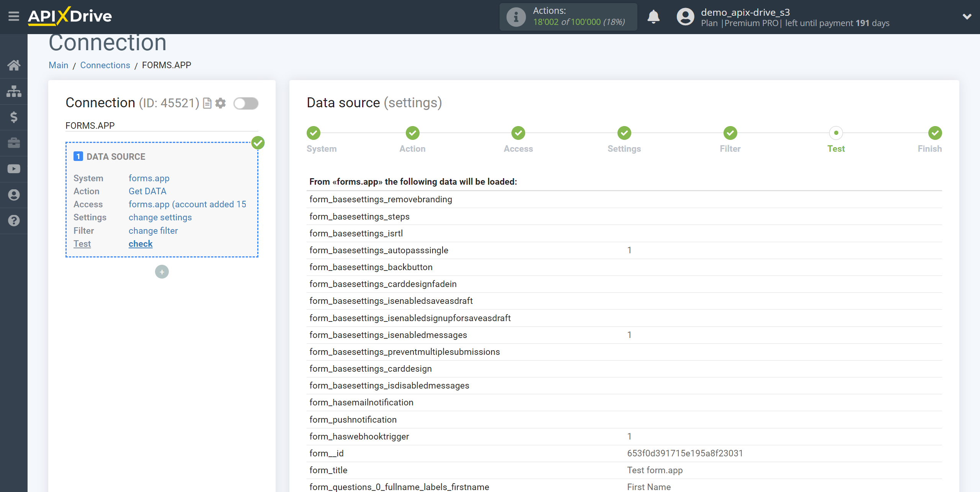This screenshot has width=980, height=492.
Task: Open forms.app account access link
Action: (x=188, y=204)
